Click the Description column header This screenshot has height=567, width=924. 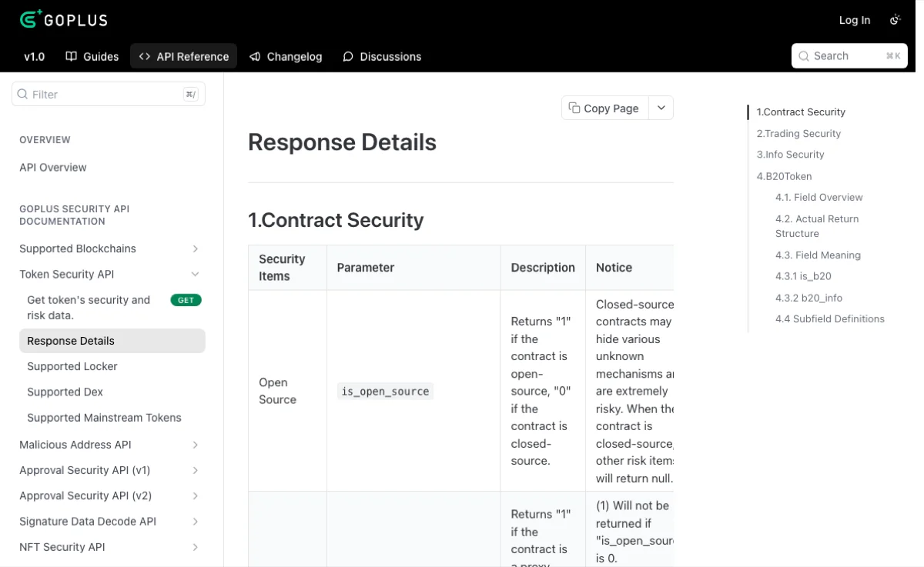pyautogui.click(x=543, y=268)
